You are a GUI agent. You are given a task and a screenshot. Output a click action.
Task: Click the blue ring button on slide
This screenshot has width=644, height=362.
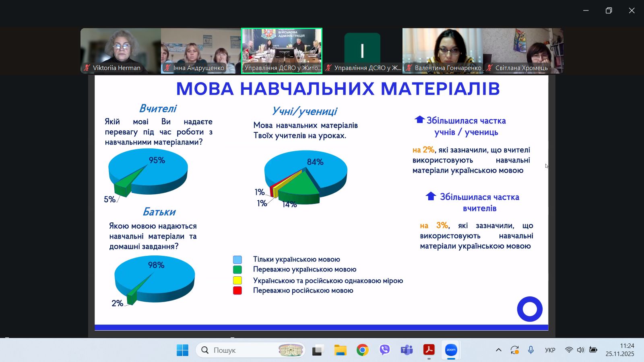[530, 309]
